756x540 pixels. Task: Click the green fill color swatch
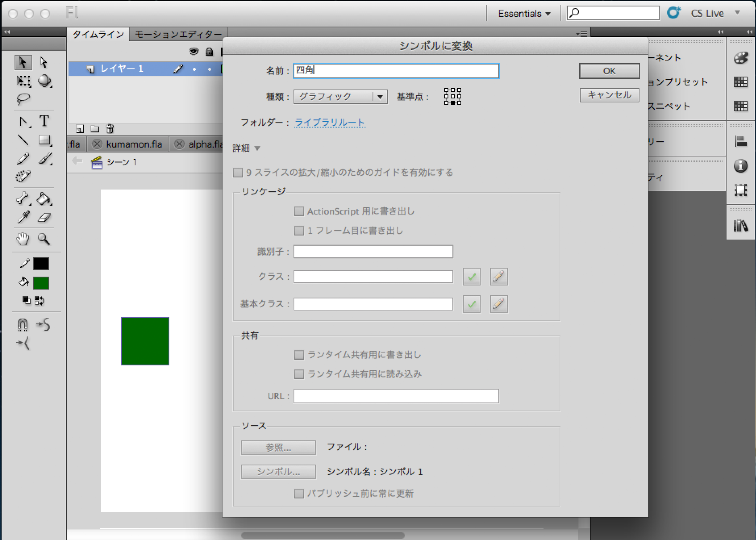(41, 283)
